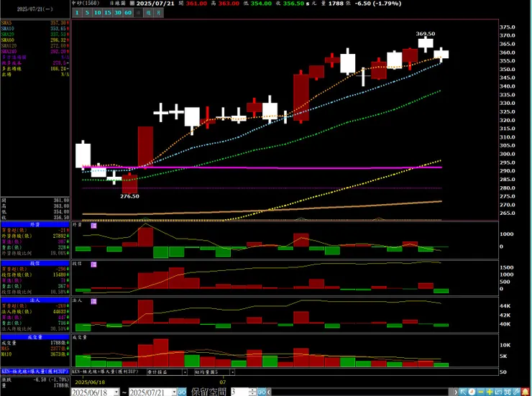Click the fullscreen frame icon in bottom toolbar
The width and height of the screenshot is (532, 396).
click(x=508, y=392)
